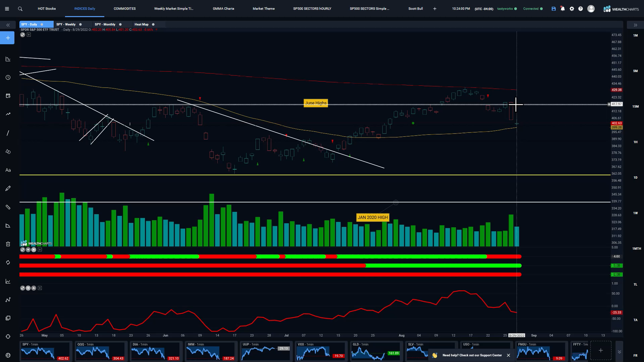The height and width of the screenshot is (362, 644).
Task: Switch to the HOT Stocks tab
Action: tap(47, 9)
